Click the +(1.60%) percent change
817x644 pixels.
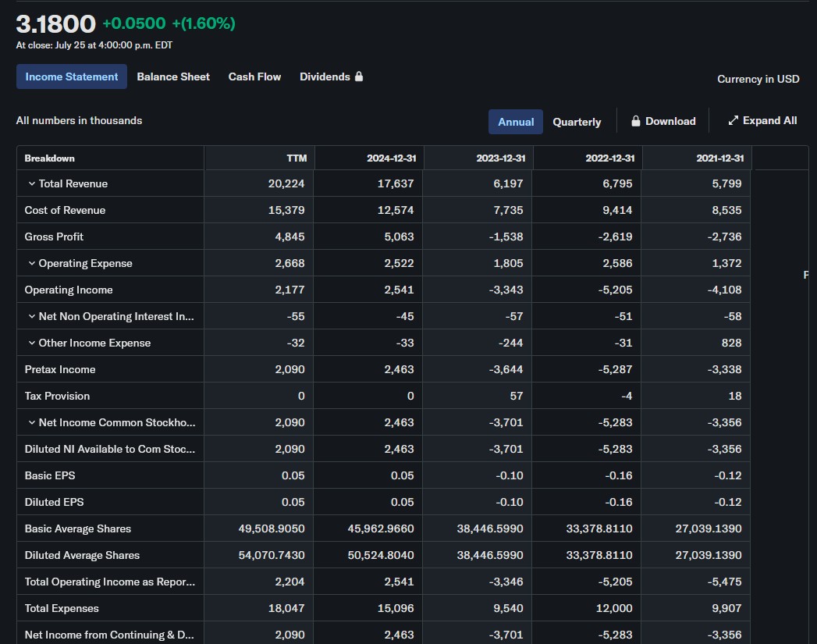[x=204, y=23]
